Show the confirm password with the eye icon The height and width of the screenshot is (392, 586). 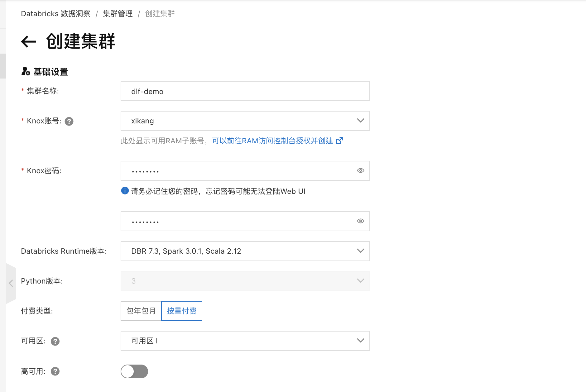point(361,221)
